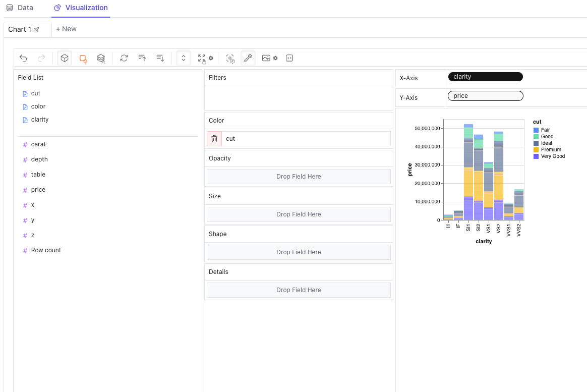The image size is (587, 392).
Task: Select the cut dimension field
Action: point(36,93)
